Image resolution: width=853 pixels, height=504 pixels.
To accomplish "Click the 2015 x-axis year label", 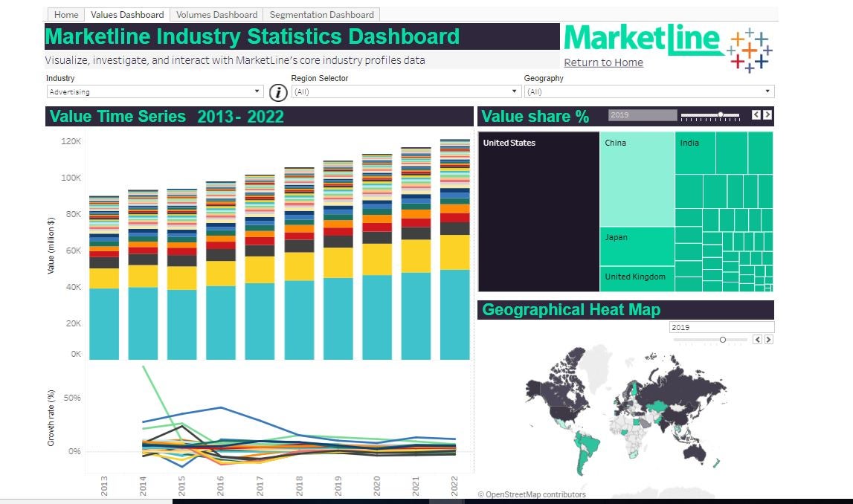I will 181,485.
